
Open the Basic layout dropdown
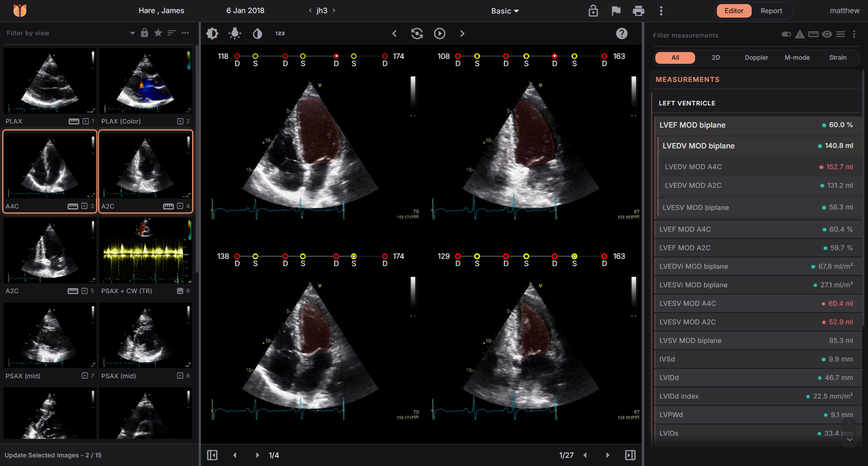[505, 11]
